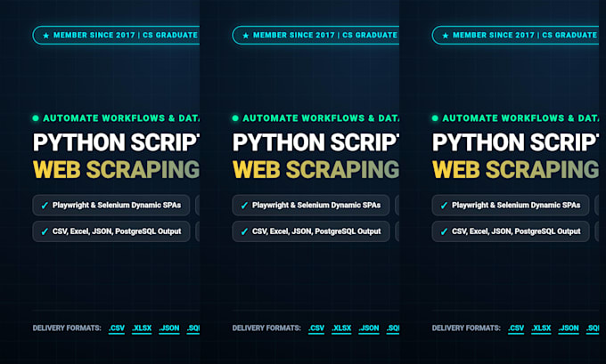Viewport: 606px width, 364px height.
Task: Click Playwright & Selenium Dynamic SPAs chip, middle panel
Action: [x=311, y=206]
